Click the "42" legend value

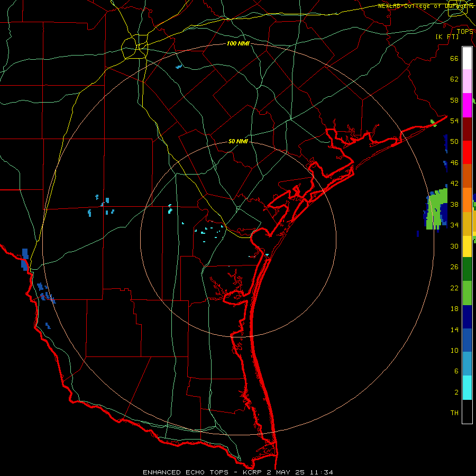point(454,184)
